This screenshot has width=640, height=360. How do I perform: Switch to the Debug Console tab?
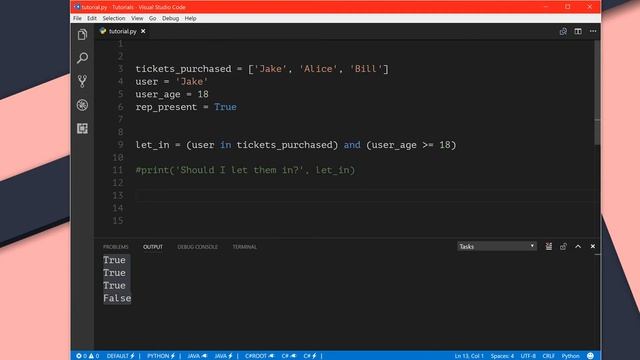(198, 247)
